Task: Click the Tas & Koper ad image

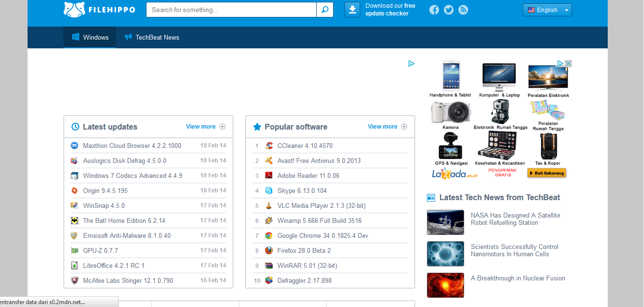Action: [x=548, y=146]
